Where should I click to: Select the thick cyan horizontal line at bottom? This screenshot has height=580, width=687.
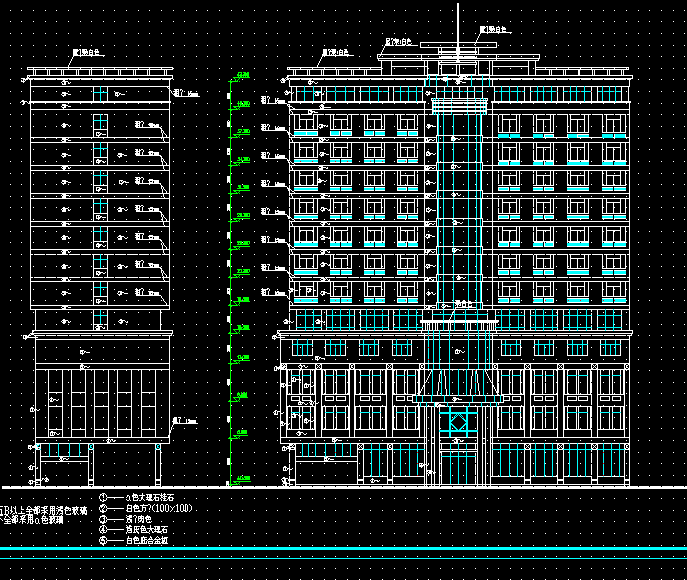pos(343,551)
